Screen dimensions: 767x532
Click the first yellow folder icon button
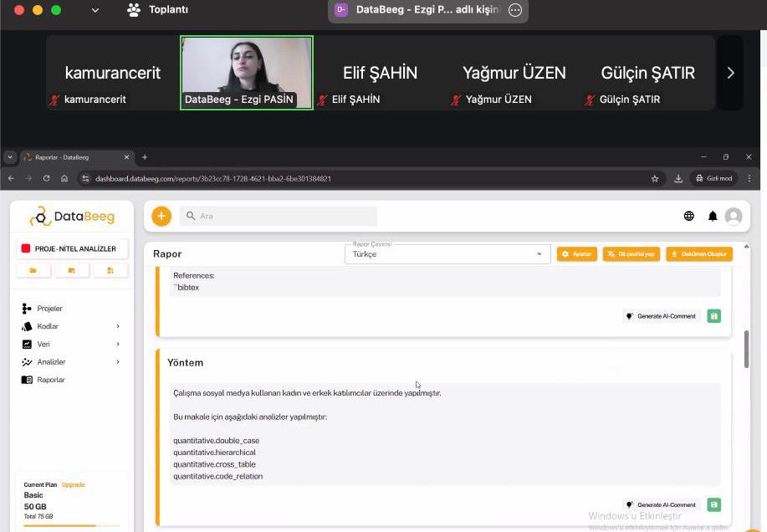point(34,270)
